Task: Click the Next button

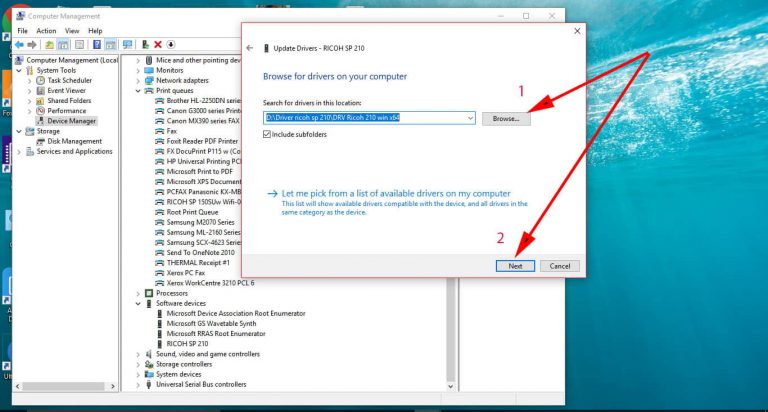Action: [515, 266]
